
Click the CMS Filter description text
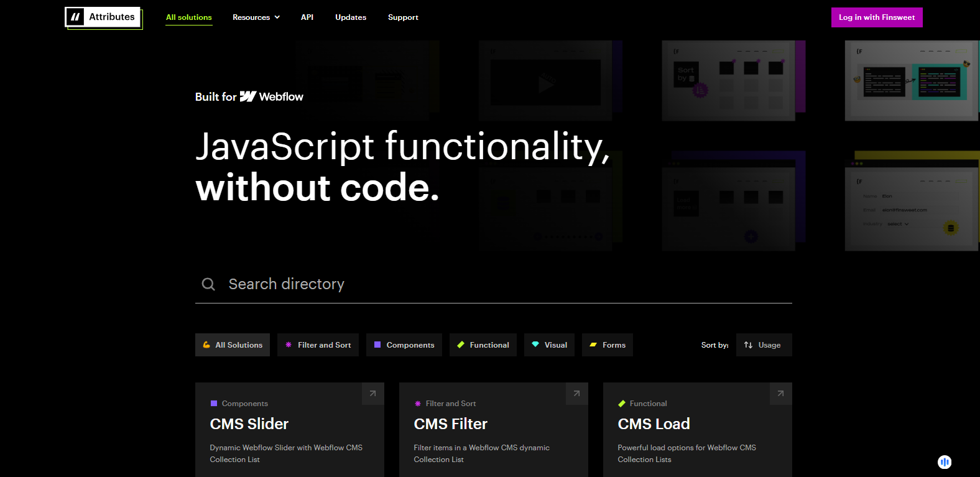pos(482,453)
